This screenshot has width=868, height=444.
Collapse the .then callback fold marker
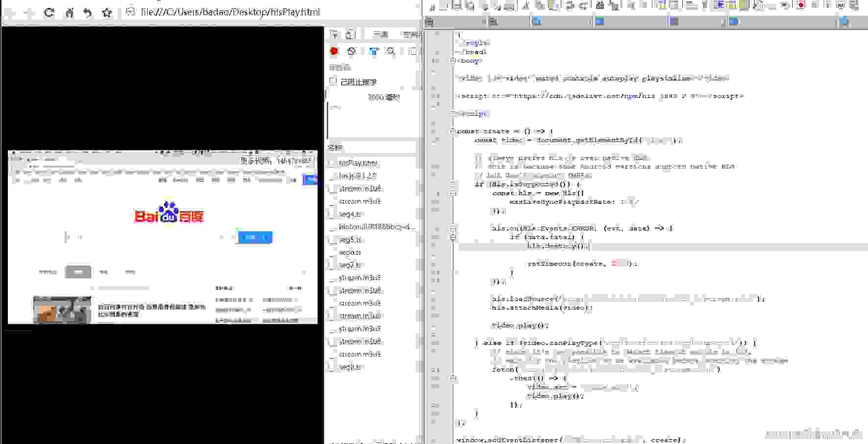(453, 378)
